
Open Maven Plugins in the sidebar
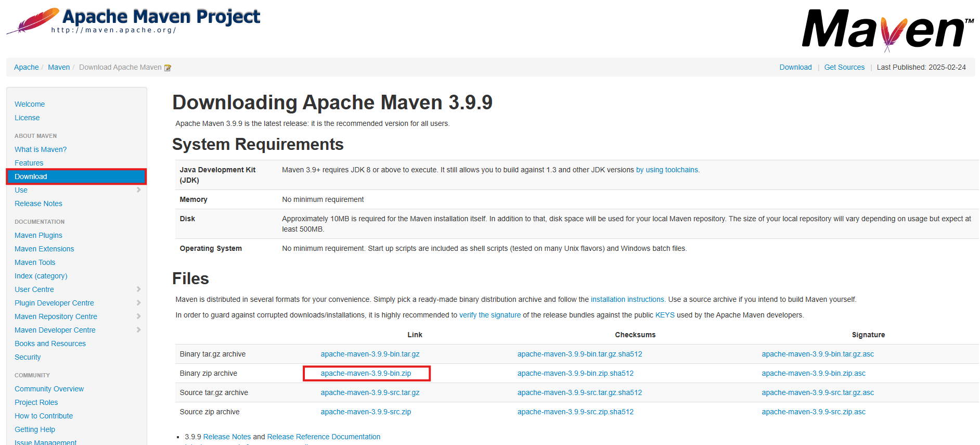point(38,235)
